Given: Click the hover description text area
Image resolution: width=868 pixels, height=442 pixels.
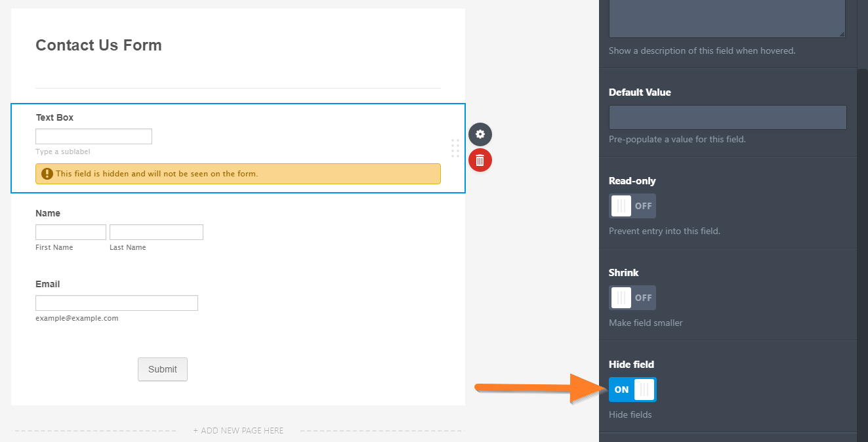Looking at the screenshot, I should [727, 18].
